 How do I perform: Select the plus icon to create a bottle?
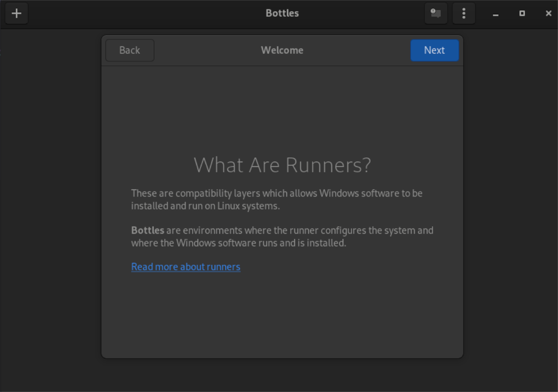coord(17,13)
